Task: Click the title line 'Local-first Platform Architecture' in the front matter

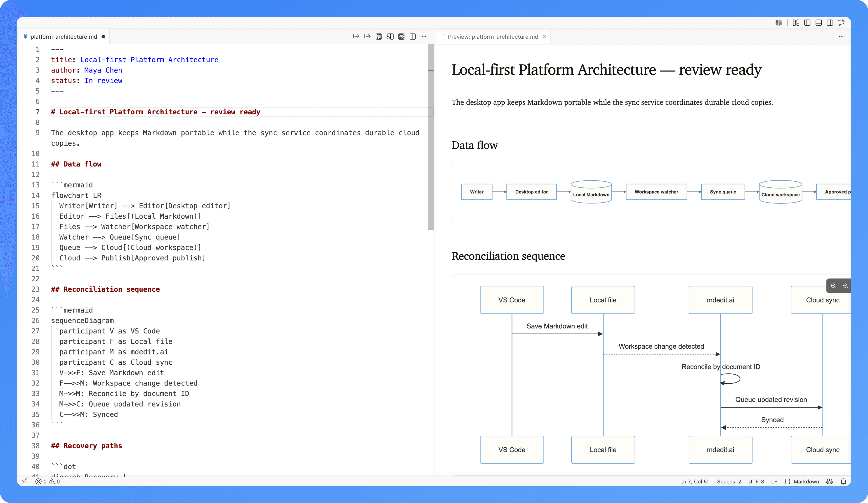Action: click(x=135, y=60)
